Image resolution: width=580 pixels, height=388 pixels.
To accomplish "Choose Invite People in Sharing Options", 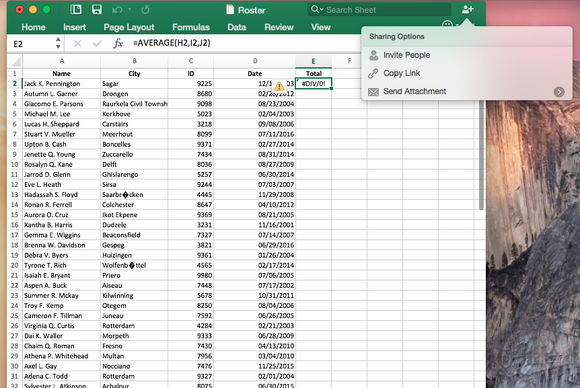I will [x=407, y=55].
